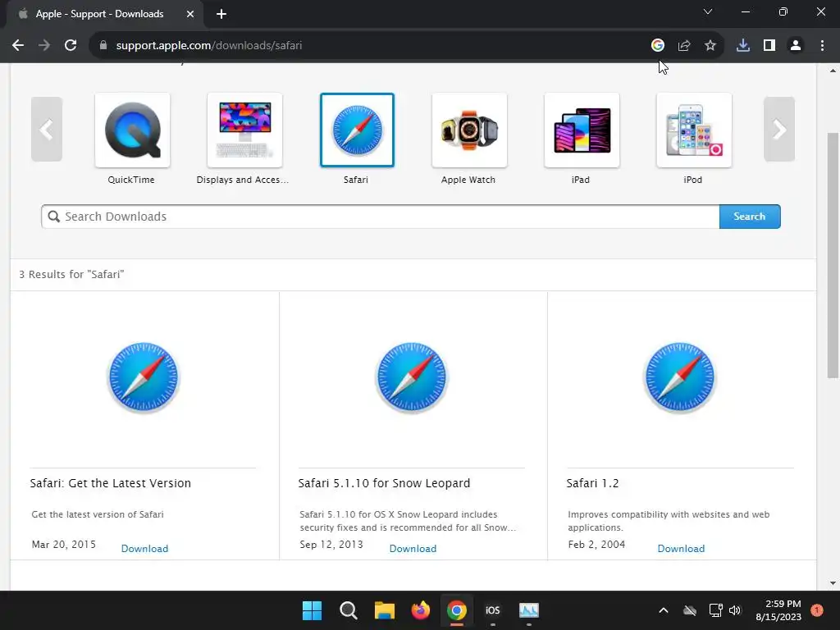Share this page using the share icon
This screenshot has height=630, width=840.
pyautogui.click(x=683, y=46)
